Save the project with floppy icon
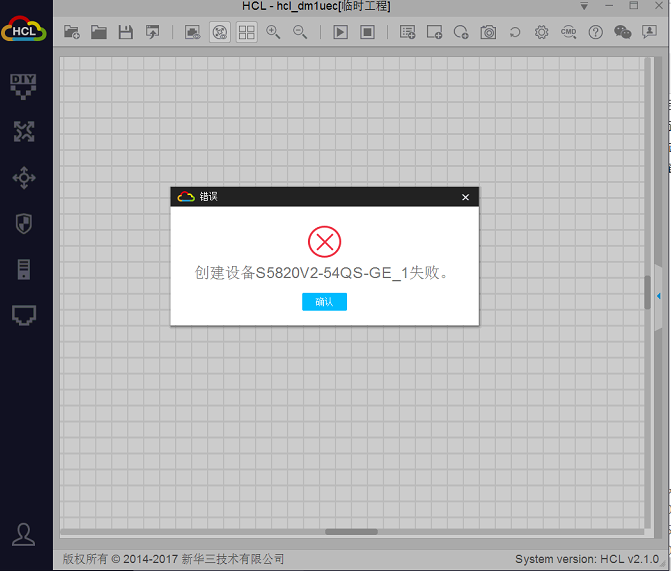Viewport: 671px width, 571px height. coord(126,32)
